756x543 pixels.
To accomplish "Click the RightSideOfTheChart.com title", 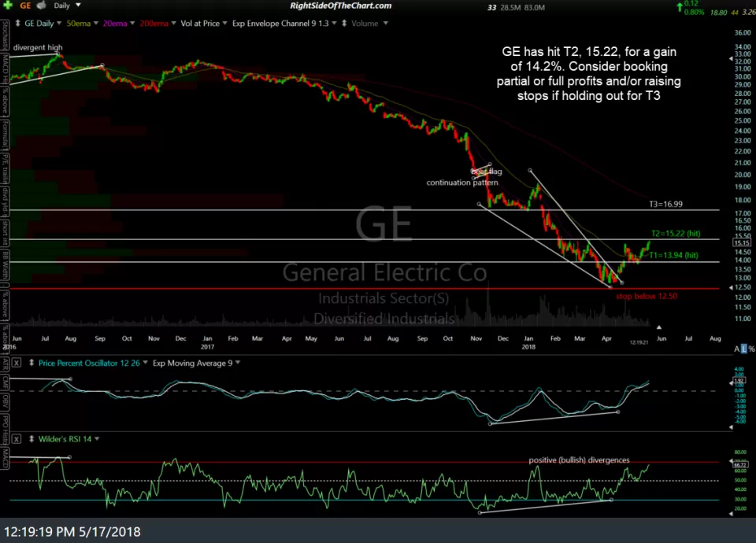I will [340, 6].
